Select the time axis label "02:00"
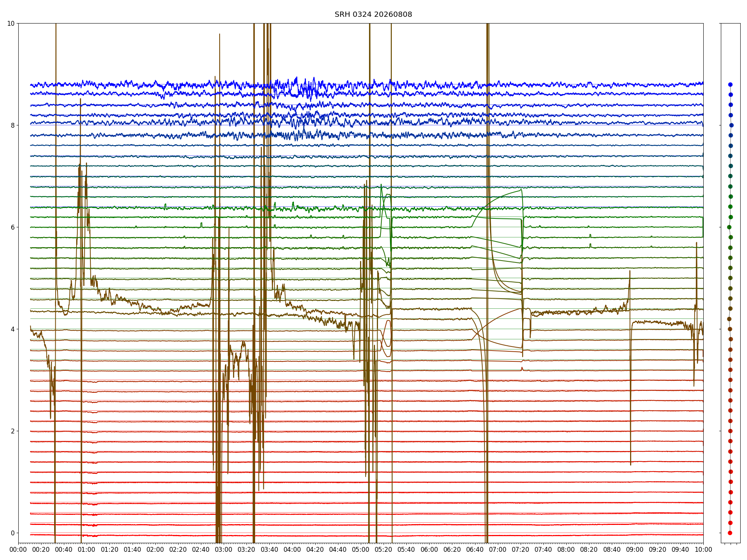 coord(155,550)
